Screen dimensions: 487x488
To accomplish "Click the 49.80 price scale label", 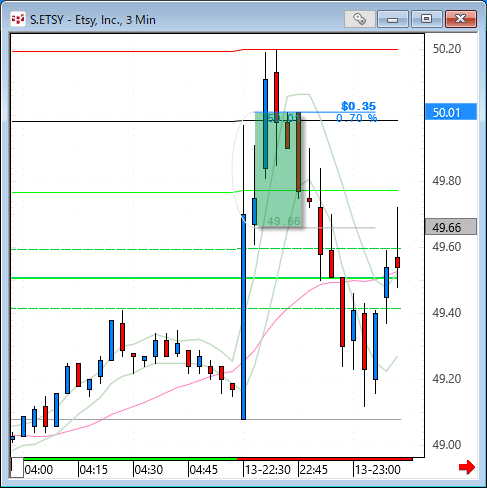I will (447, 181).
